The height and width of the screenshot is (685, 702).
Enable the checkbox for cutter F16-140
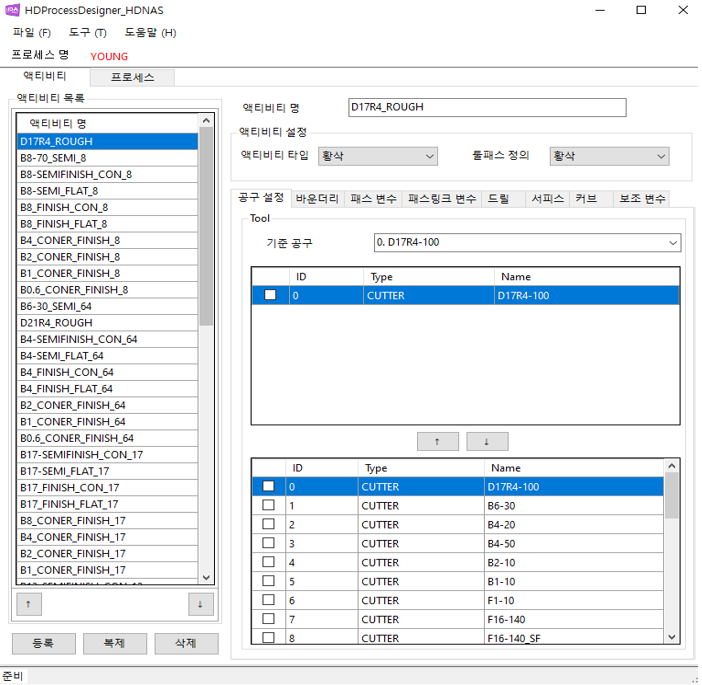pos(268,618)
